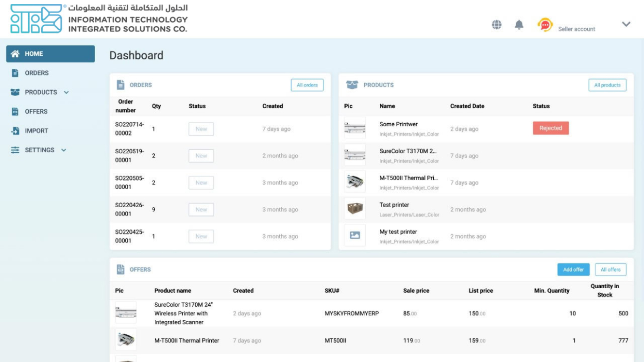Image resolution: width=644 pixels, height=362 pixels.
Task: Click the Rejected status badge
Action: 550,129
